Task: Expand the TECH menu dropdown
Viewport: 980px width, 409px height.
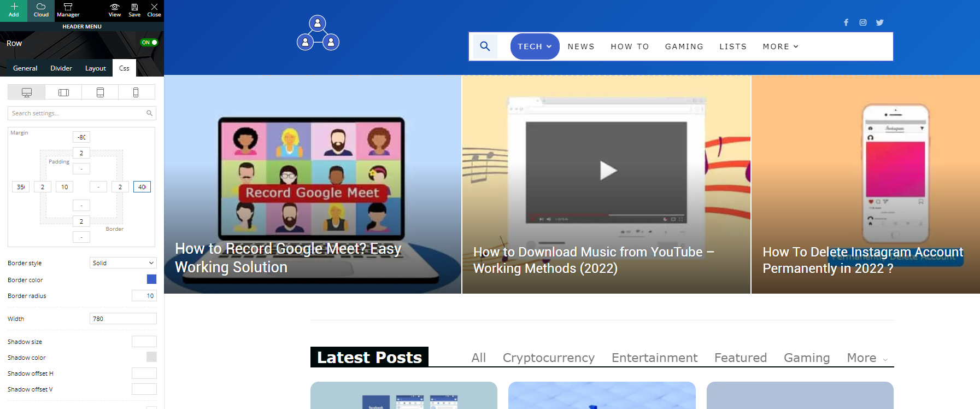Action: pos(535,46)
